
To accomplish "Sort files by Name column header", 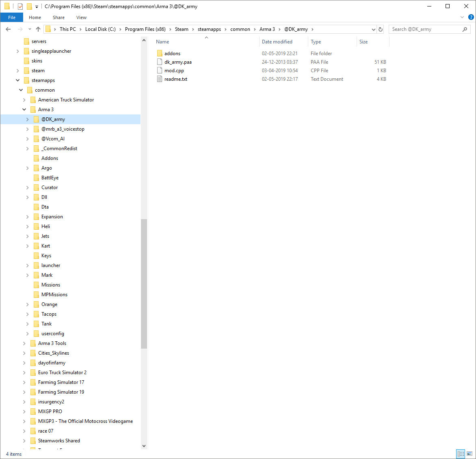I will pos(206,42).
